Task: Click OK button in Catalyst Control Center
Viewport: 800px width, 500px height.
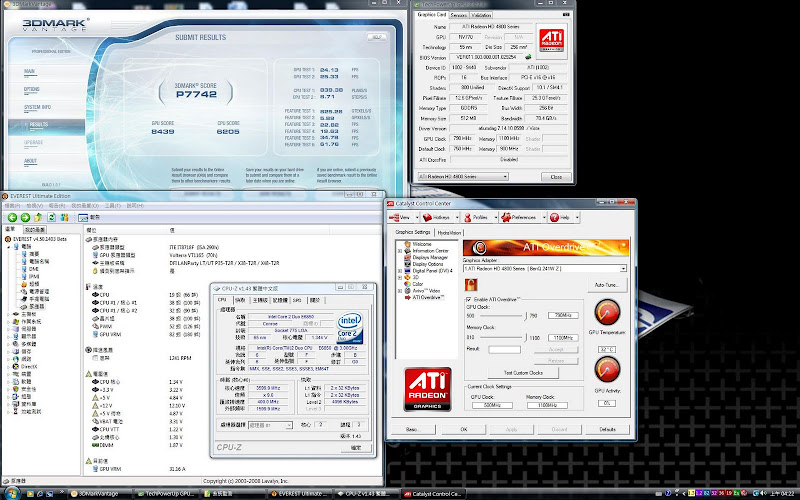Action: click(x=463, y=429)
